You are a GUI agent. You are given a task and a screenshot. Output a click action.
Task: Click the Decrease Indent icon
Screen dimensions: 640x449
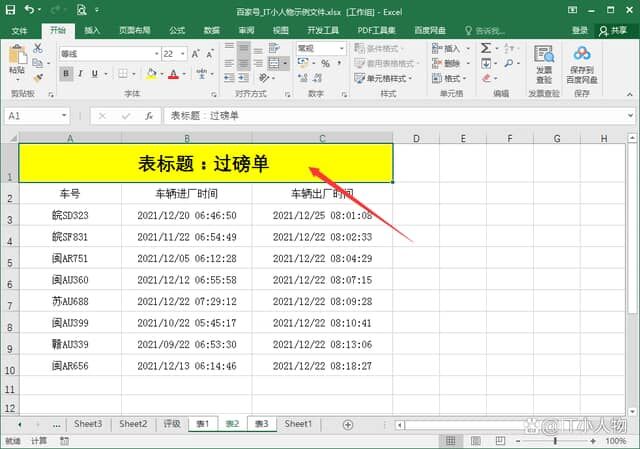pyautogui.click(x=229, y=78)
